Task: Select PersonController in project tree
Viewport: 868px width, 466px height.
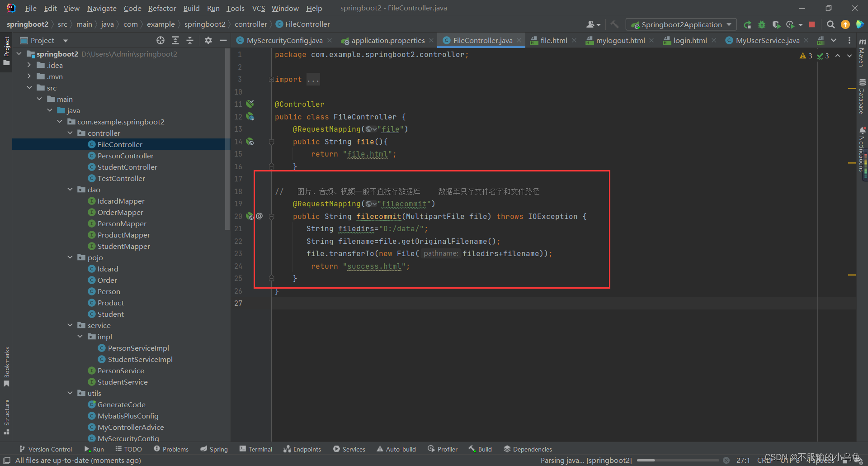Action: click(x=125, y=156)
